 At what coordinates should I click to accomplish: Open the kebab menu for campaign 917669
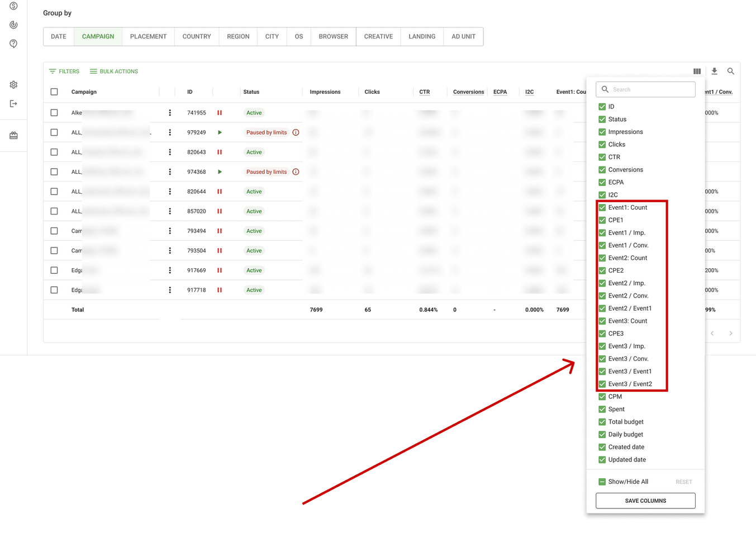[170, 270]
